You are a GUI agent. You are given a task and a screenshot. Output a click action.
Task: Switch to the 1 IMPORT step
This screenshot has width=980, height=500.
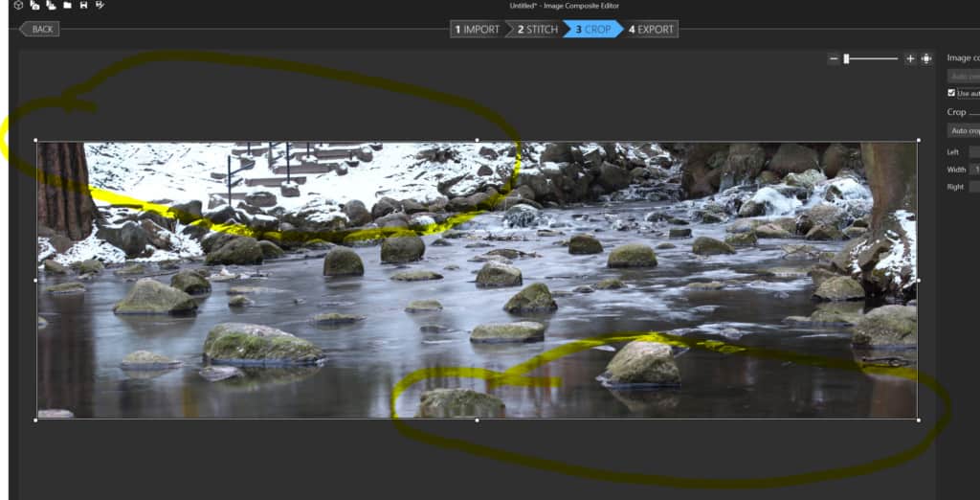click(477, 30)
